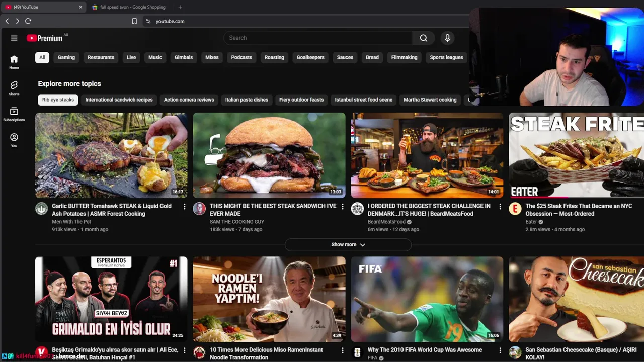Play the NOODLE'I RAMEN YAPTIM thumbnail
This screenshot has width=644, height=362.
click(269, 299)
